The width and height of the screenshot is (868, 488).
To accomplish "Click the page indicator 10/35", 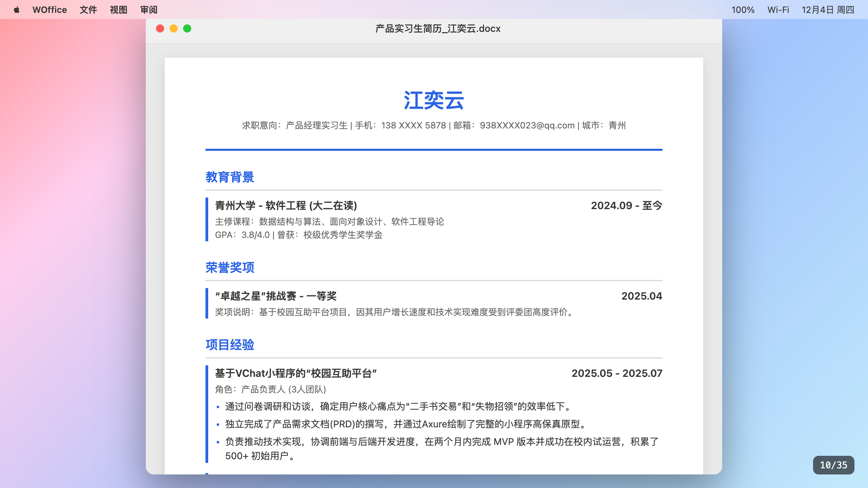I will click(834, 465).
